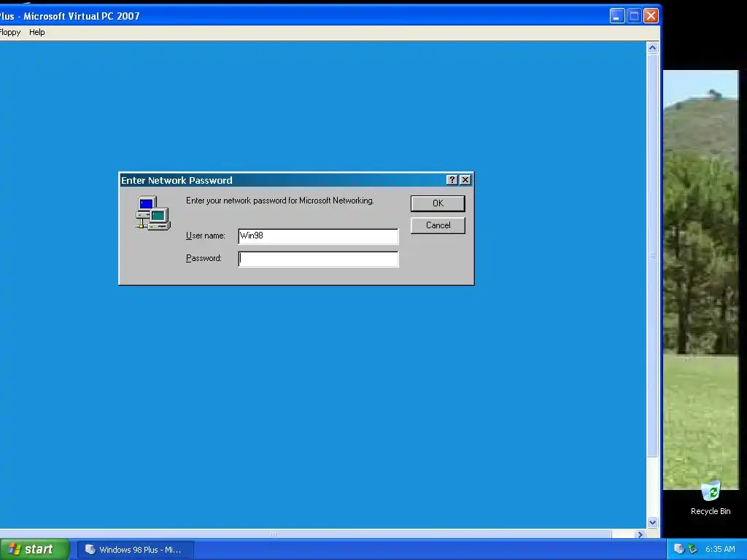
Task: Focus the Password input field
Action: click(318, 259)
